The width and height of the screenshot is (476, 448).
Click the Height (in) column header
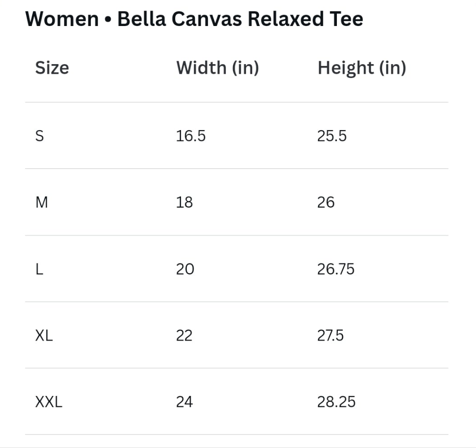coord(362,68)
